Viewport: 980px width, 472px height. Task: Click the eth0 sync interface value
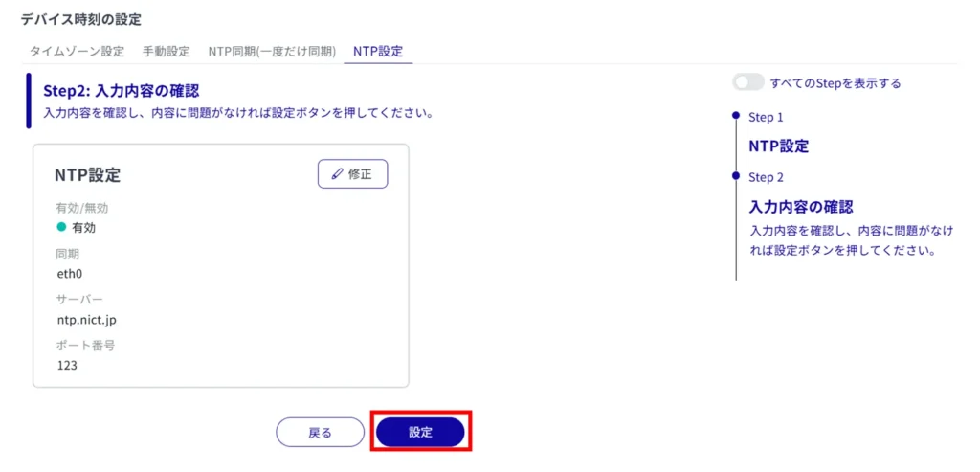pos(71,274)
